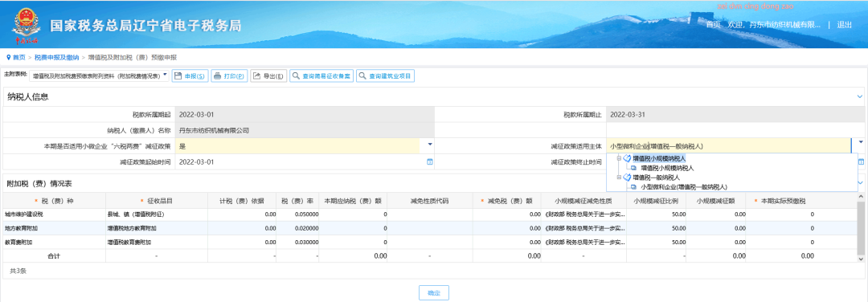The image size is (868, 302).
Task: Collapse the 附加税（费）情况表 panel chevron
Action: point(860,182)
